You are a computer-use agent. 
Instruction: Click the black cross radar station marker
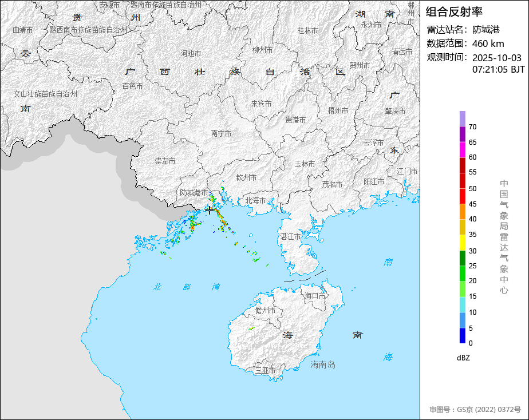209,210
